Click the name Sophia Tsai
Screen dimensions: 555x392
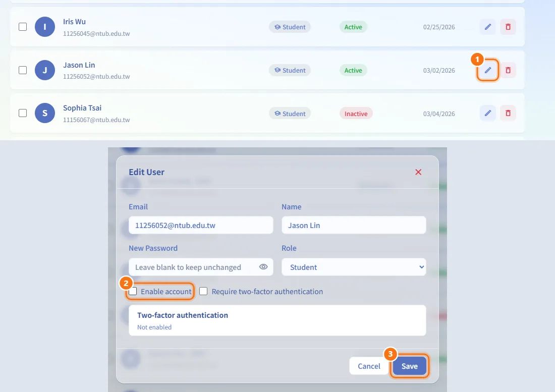pos(82,108)
